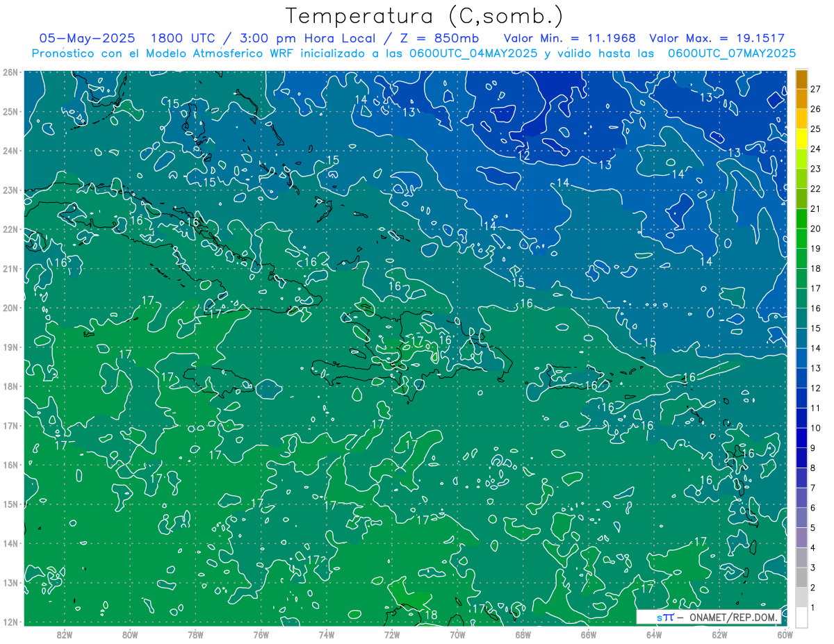834x644 pixels.
Task: Click the "18N" latitude axis label
Action: (10, 386)
